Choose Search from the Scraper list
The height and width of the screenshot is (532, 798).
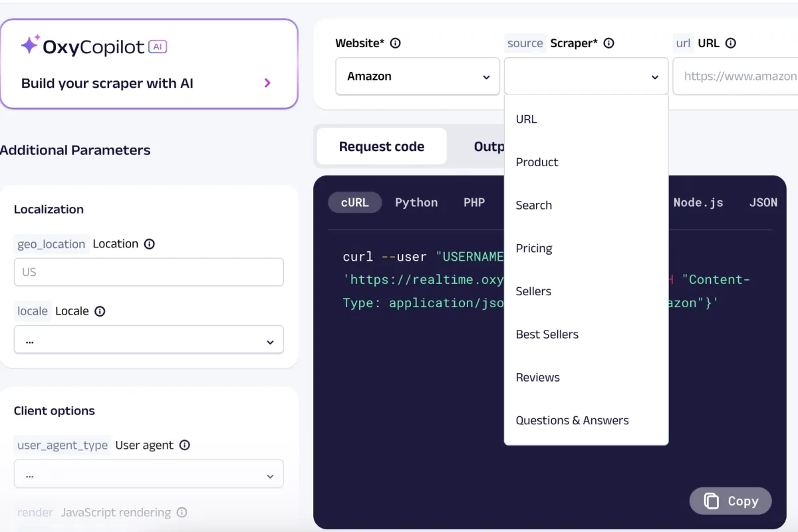coord(586,205)
